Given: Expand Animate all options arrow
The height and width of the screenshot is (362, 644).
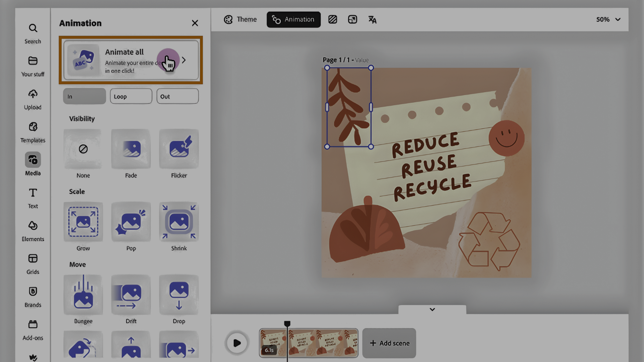Looking at the screenshot, I should point(184,60).
